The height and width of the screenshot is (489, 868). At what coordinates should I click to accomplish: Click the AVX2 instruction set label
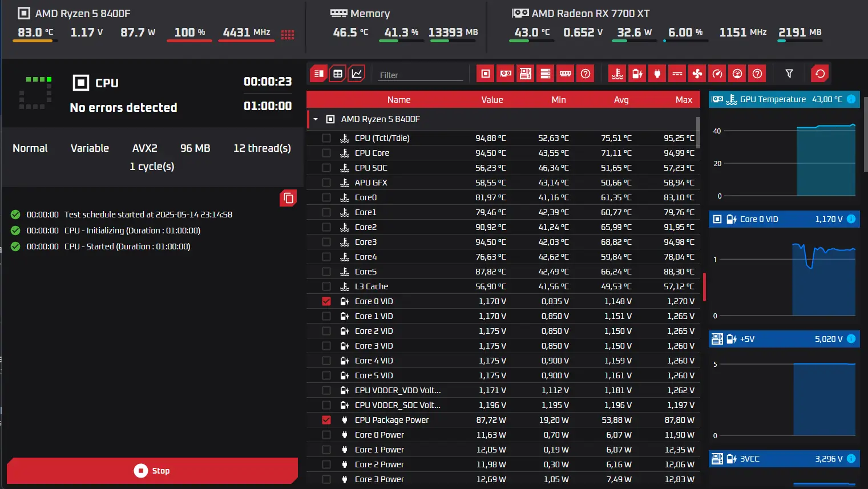click(x=145, y=148)
